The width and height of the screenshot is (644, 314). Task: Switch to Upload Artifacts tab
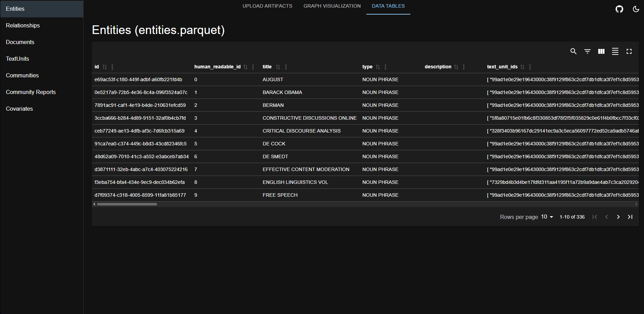[x=267, y=6]
